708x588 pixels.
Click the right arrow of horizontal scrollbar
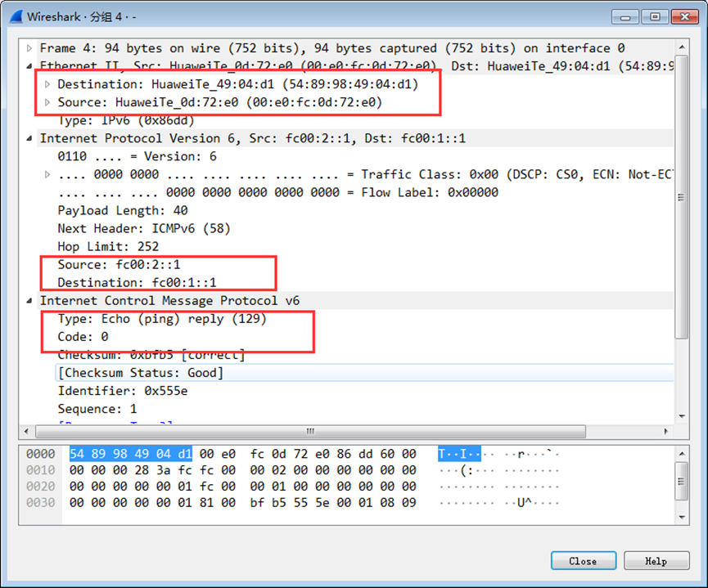point(666,432)
